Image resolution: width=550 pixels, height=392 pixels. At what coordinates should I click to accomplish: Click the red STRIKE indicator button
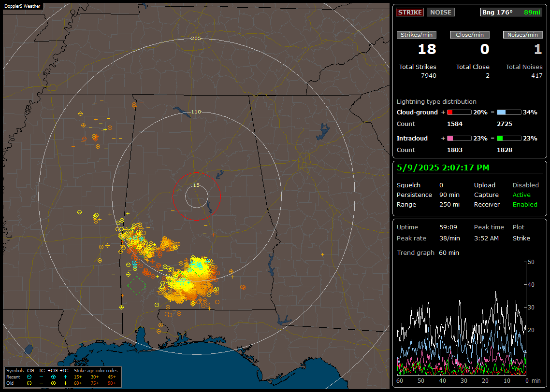click(x=410, y=12)
